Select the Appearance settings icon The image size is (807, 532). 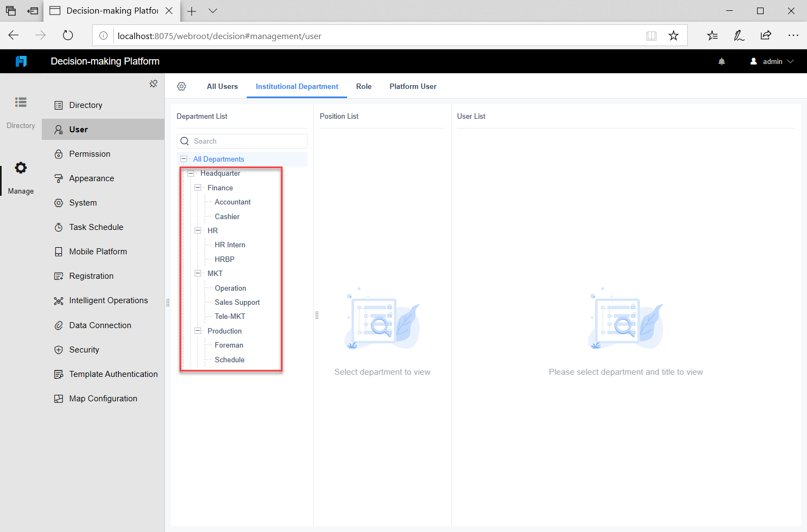point(59,178)
